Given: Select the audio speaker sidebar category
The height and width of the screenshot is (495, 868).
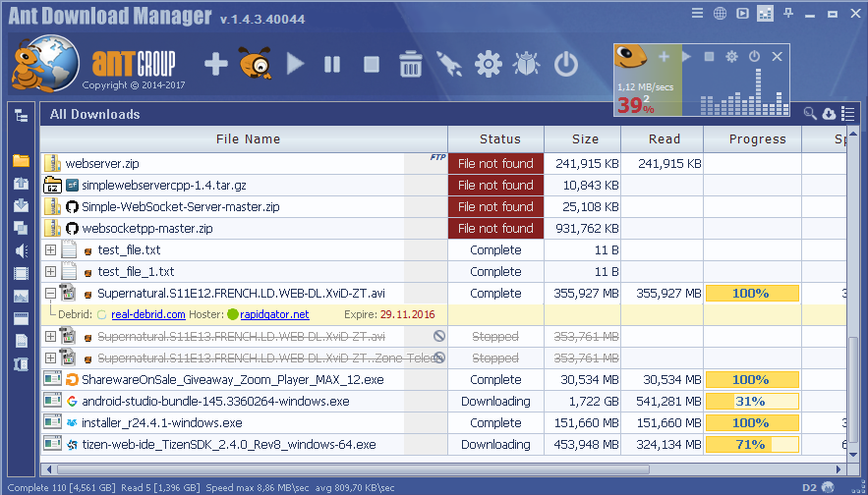Looking at the screenshot, I should pyautogui.click(x=21, y=250).
